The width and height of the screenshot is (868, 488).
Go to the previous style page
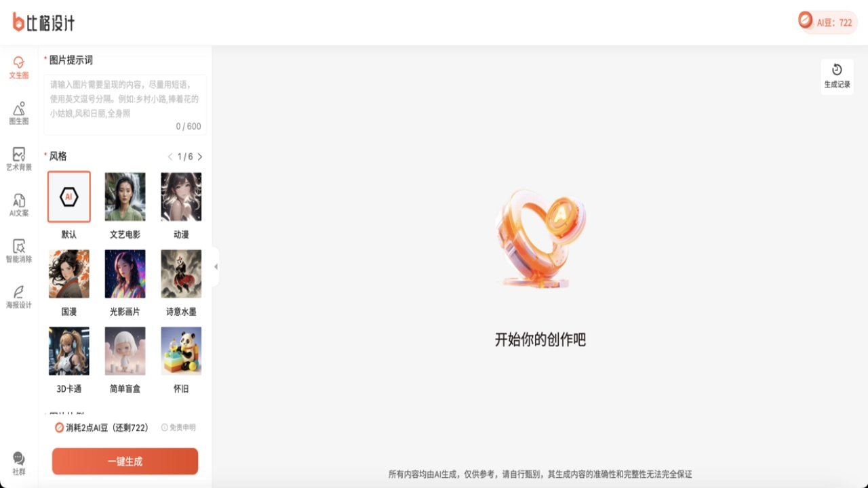170,157
